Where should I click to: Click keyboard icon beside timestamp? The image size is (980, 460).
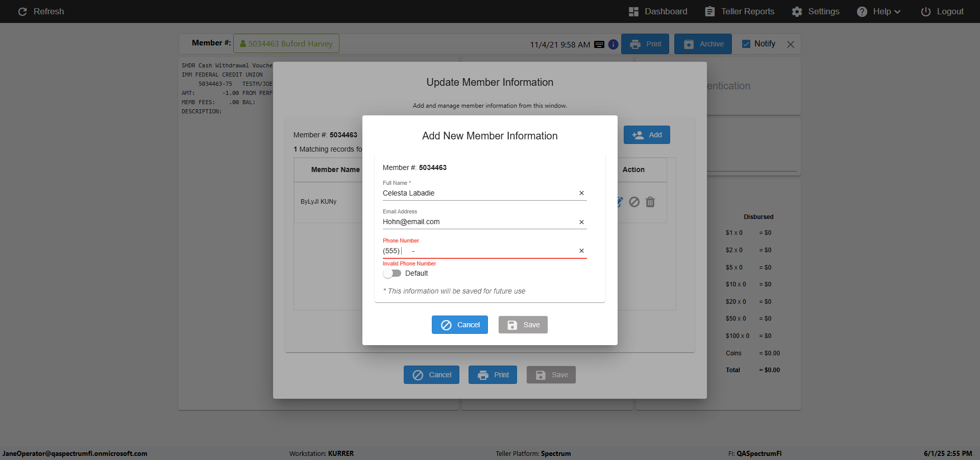[599, 44]
